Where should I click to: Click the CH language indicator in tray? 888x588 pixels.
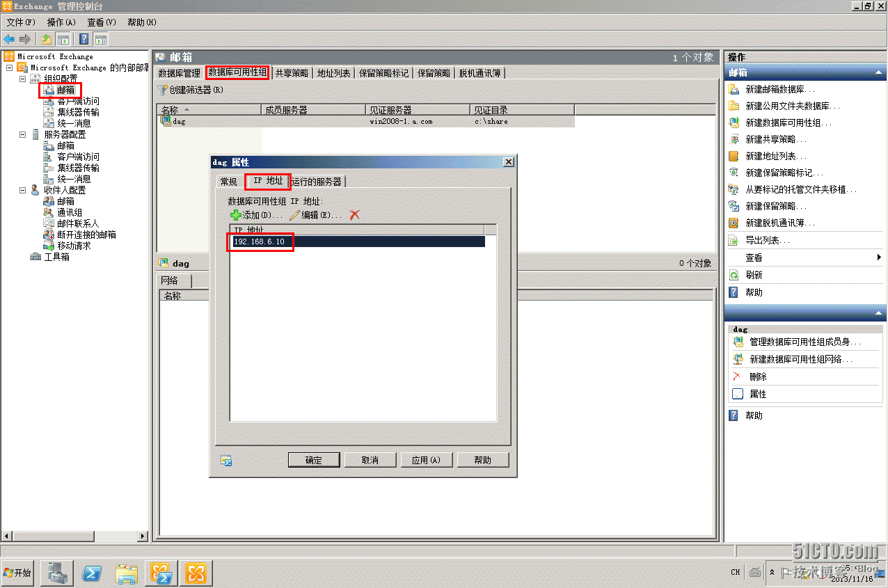(736, 572)
